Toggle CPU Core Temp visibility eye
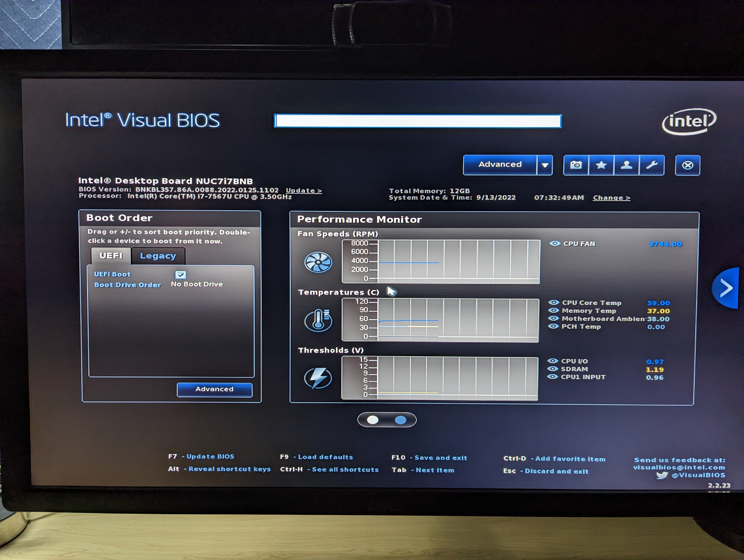This screenshot has height=560, width=744. tap(554, 303)
